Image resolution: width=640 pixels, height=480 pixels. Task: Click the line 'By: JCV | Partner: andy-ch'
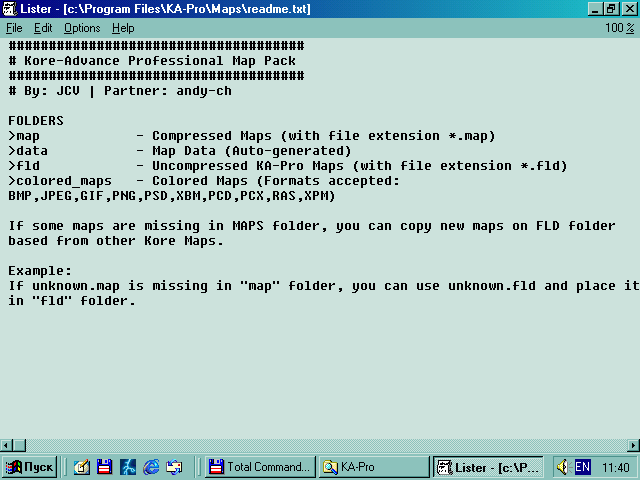point(127,91)
